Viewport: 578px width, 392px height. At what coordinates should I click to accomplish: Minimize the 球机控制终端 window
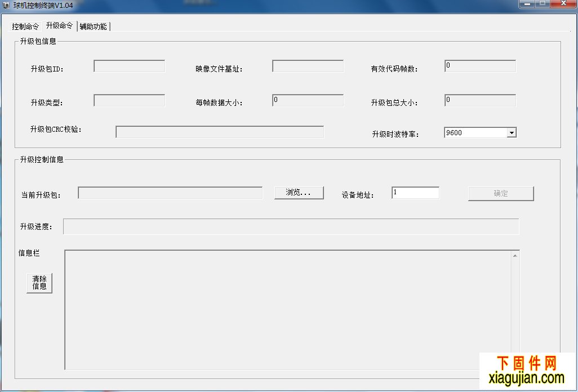(527, 4)
